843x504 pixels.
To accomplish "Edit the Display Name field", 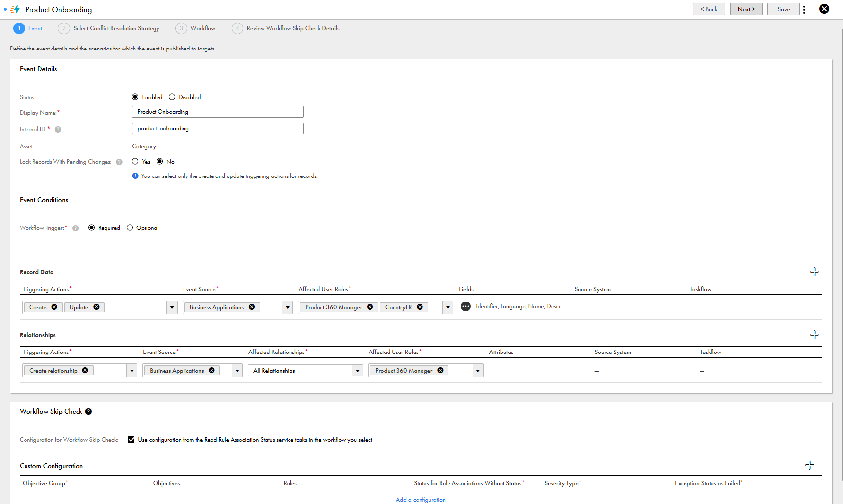I will coord(218,112).
